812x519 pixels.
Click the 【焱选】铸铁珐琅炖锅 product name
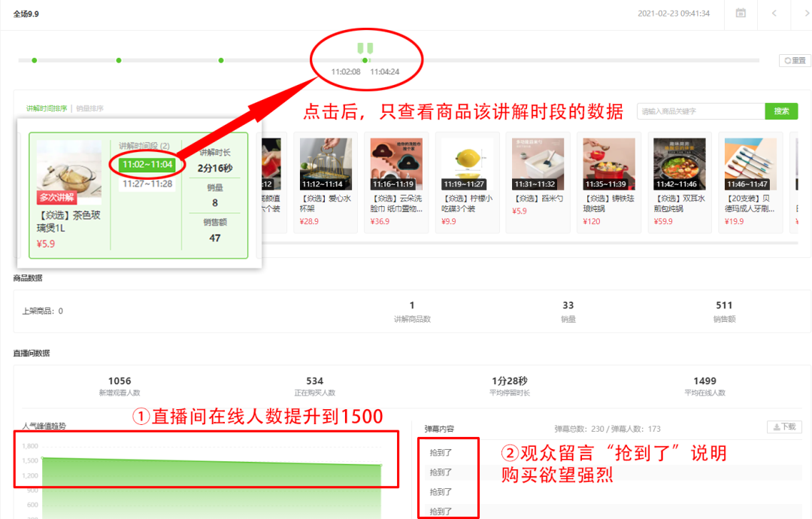click(x=608, y=204)
